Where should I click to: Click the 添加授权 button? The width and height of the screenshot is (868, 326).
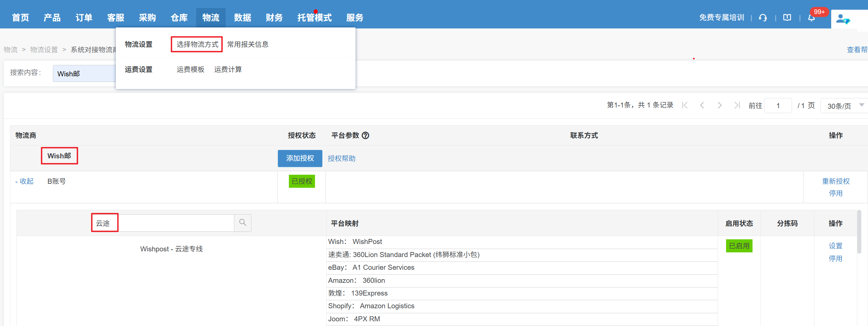[300, 158]
